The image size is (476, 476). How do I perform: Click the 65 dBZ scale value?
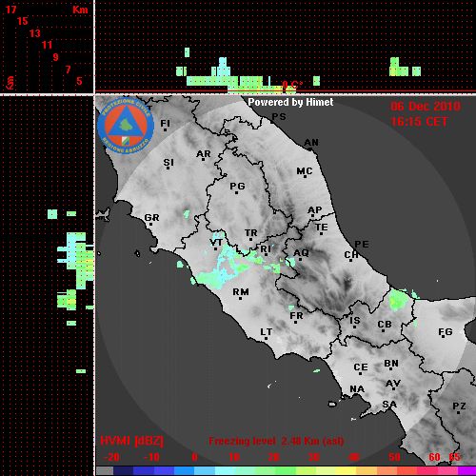click(454, 457)
